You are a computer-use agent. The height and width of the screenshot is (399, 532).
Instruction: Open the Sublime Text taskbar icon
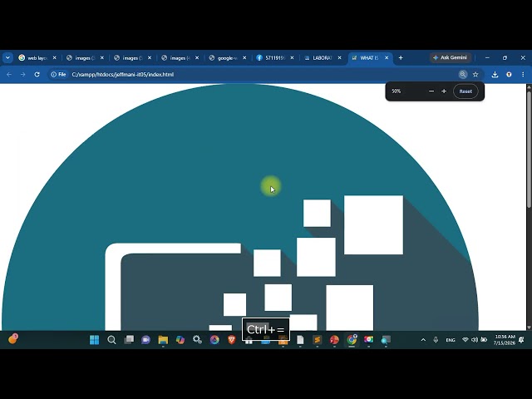[x=318, y=340]
